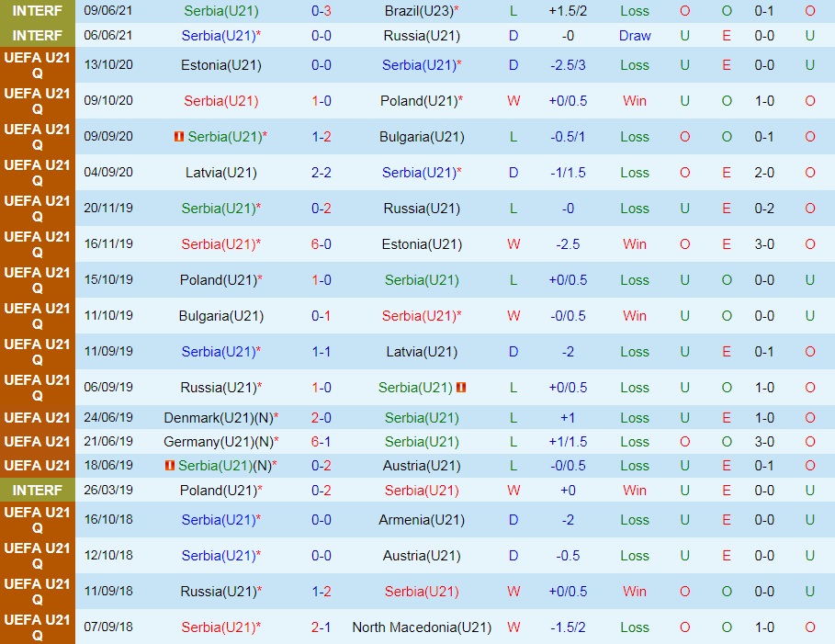Click the 0-3 score versus Brazil

pyautogui.click(x=321, y=11)
